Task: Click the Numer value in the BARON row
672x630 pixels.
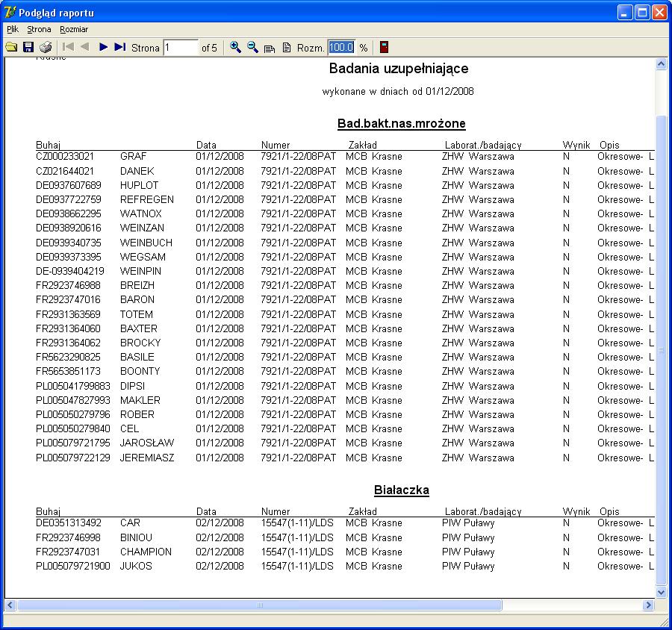Action: pos(298,299)
